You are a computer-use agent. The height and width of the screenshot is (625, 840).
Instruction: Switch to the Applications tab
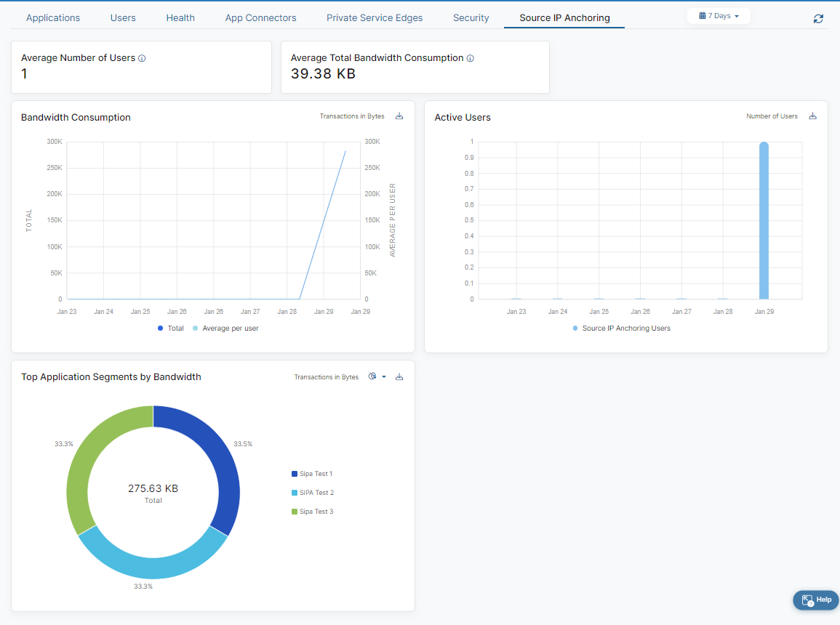(x=53, y=18)
